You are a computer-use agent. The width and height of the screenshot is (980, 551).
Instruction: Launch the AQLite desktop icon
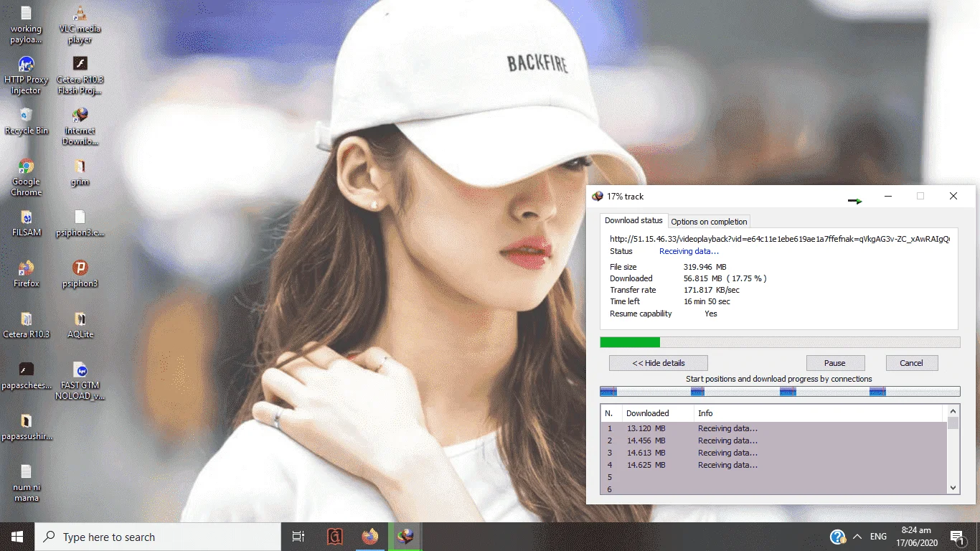pos(80,325)
